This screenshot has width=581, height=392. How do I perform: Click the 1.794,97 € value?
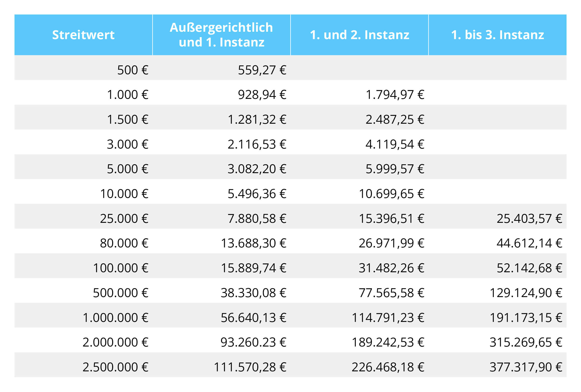coord(395,94)
